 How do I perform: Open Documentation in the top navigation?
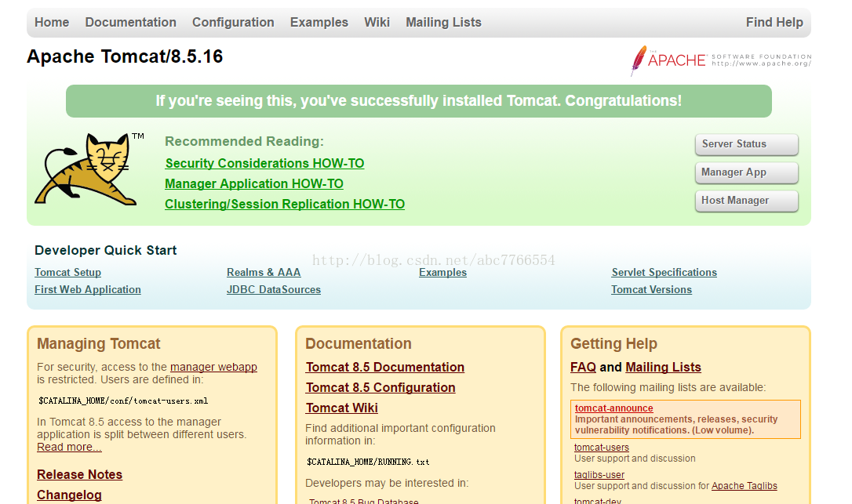[130, 22]
